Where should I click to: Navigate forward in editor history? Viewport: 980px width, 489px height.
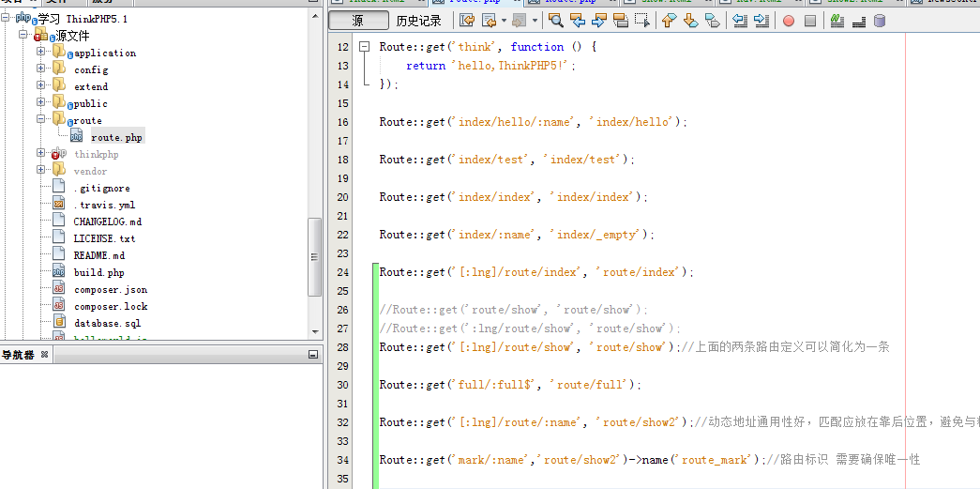pos(519,21)
